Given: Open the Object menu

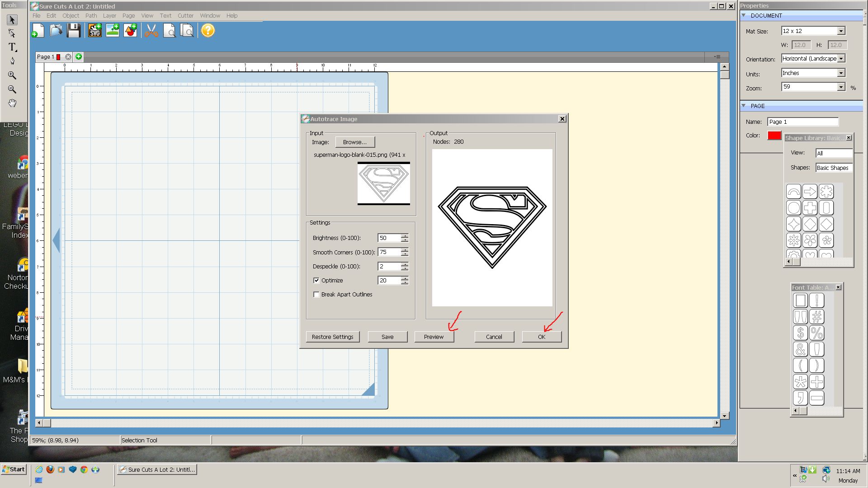Looking at the screenshot, I should click(x=71, y=15).
